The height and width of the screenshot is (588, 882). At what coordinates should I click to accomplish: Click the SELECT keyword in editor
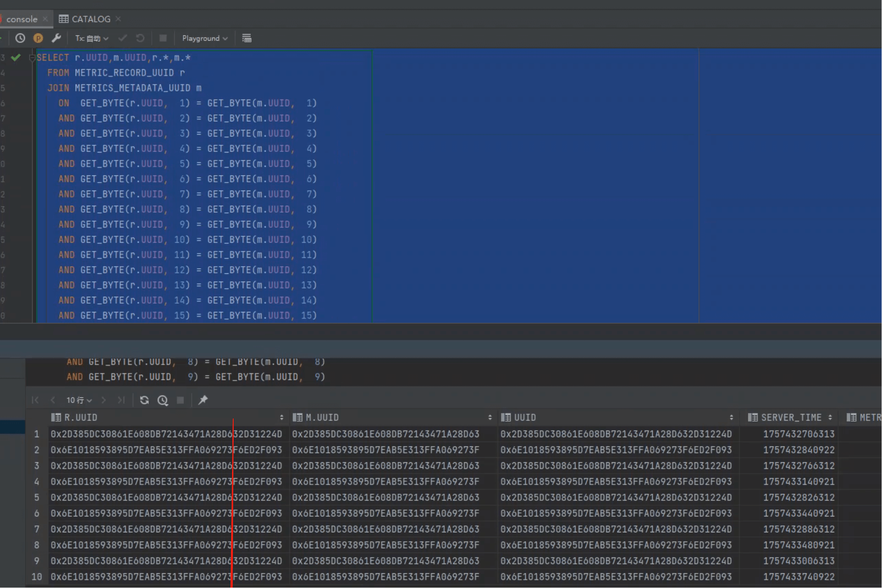[53, 58]
